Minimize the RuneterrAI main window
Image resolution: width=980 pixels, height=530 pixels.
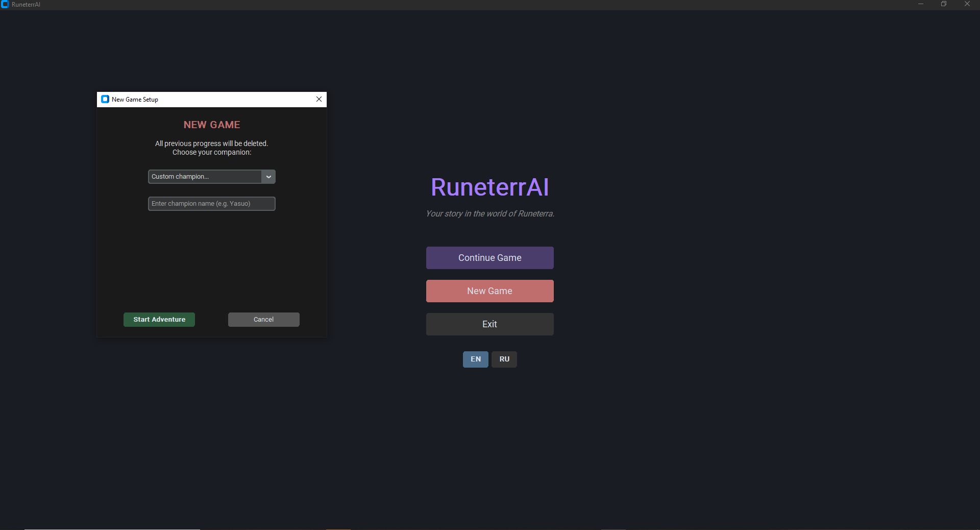[x=921, y=4]
